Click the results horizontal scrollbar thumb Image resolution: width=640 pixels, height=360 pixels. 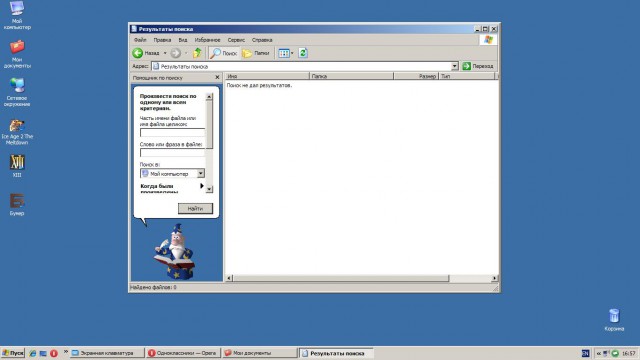[x=341, y=278]
